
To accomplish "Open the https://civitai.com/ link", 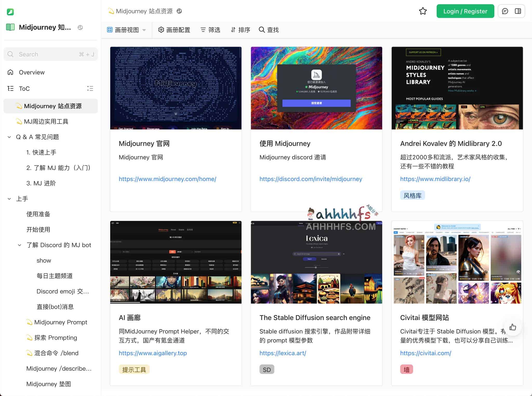I will 426,353.
